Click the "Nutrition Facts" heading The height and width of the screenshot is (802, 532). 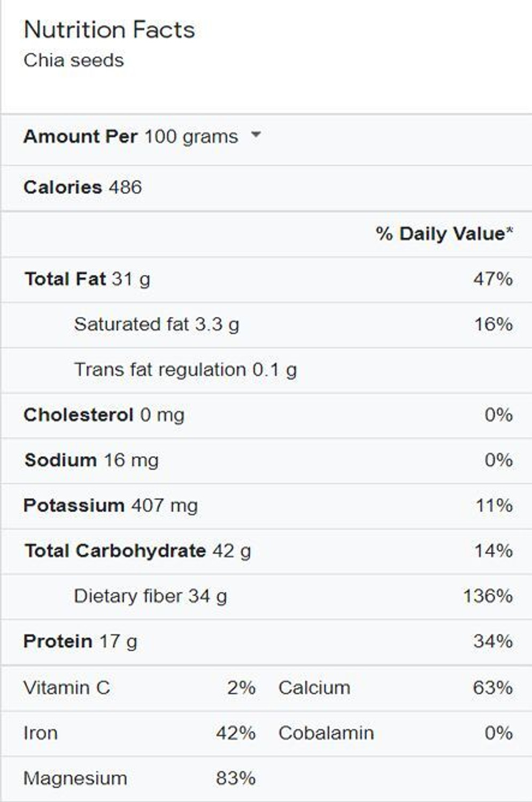(110, 30)
